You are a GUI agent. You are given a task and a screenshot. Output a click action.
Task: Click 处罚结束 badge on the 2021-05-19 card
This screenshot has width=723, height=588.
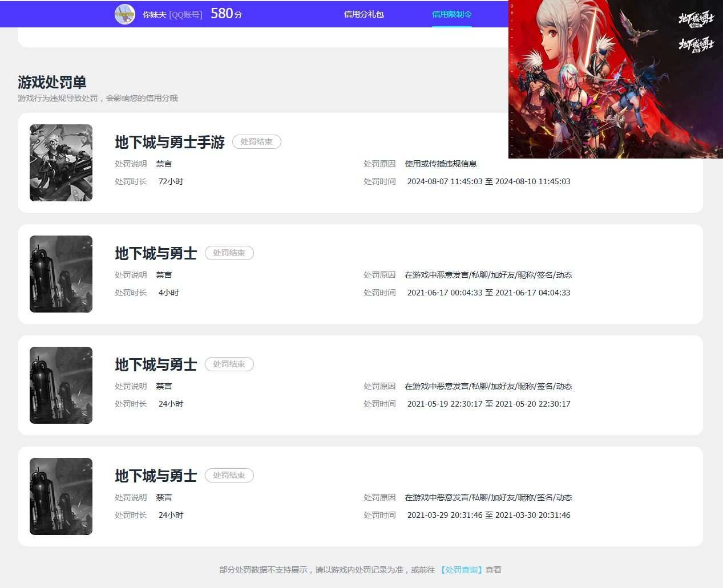point(229,364)
